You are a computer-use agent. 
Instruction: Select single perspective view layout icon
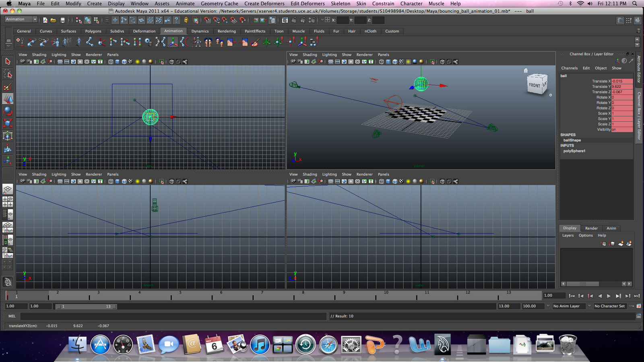[8, 189]
